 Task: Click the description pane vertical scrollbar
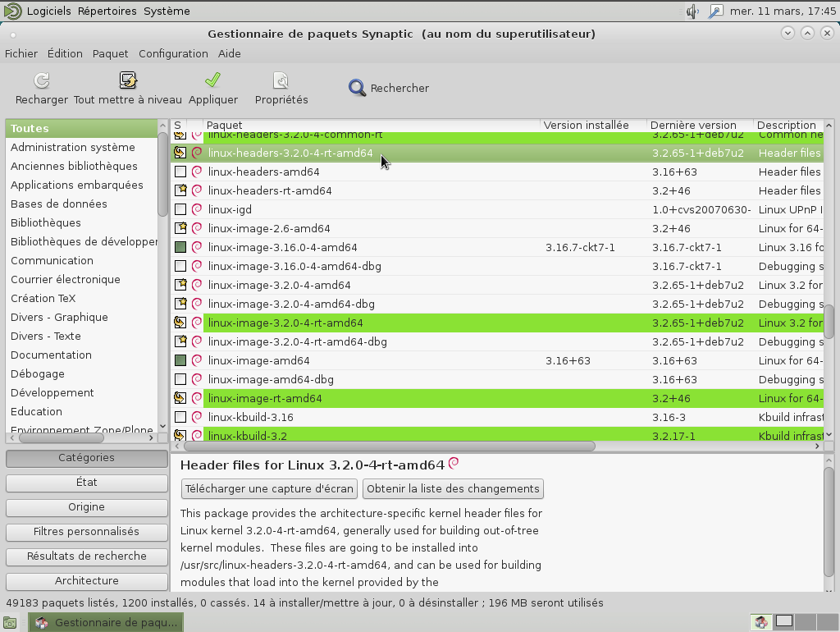click(829, 520)
